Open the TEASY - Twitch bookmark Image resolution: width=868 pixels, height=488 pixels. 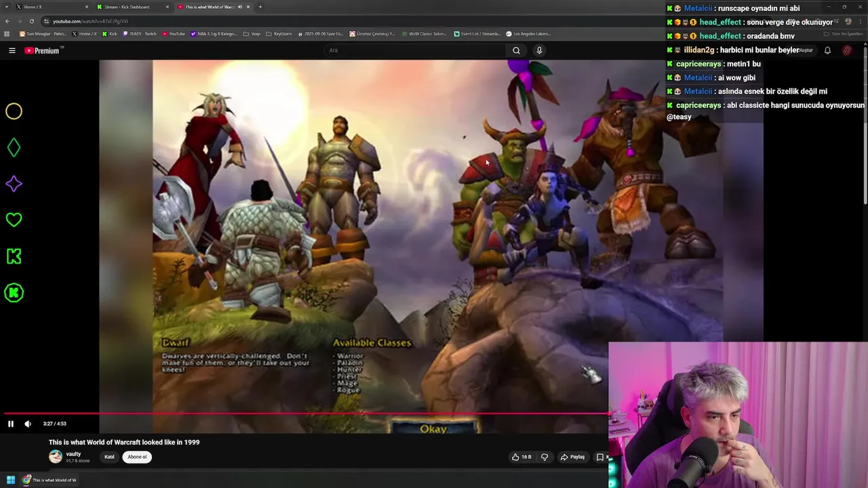coord(140,34)
